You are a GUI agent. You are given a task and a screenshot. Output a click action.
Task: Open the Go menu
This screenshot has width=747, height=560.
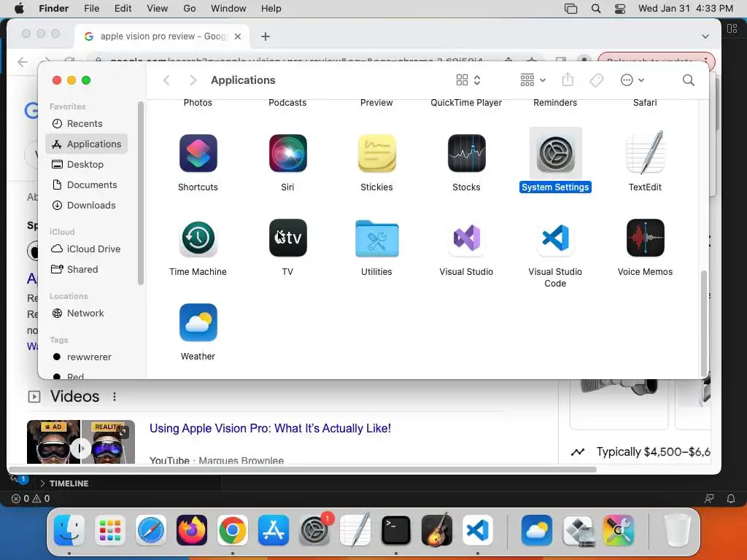pos(190,9)
